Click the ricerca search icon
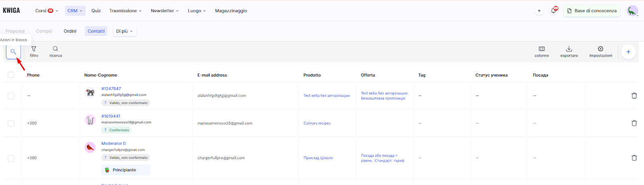This screenshot has height=185, width=644. coord(56,49)
